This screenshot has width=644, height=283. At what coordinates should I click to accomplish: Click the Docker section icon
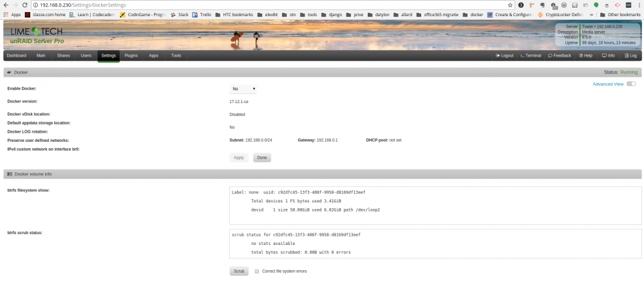point(9,72)
